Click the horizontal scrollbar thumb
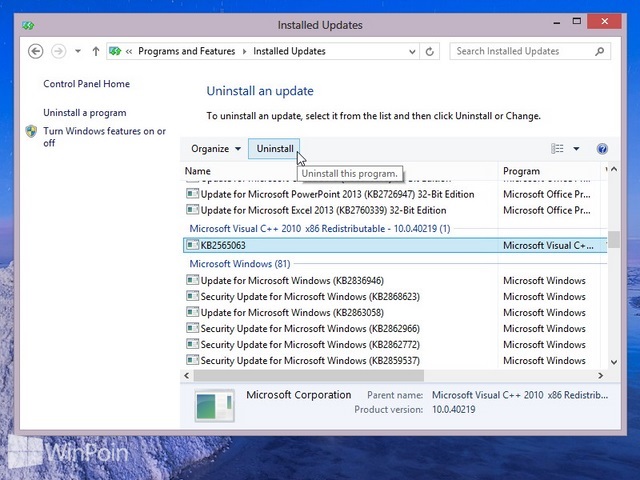The image size is (640, 480). click(309, 376)
